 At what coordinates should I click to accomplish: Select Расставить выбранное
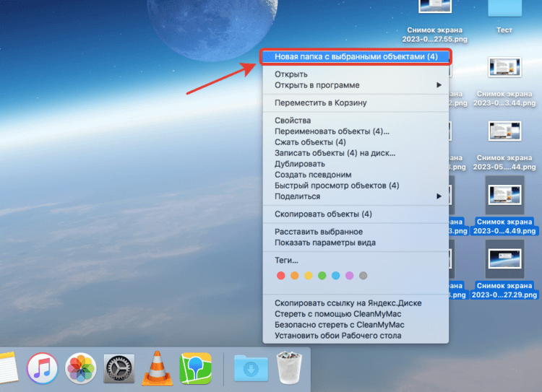[356, 232]
